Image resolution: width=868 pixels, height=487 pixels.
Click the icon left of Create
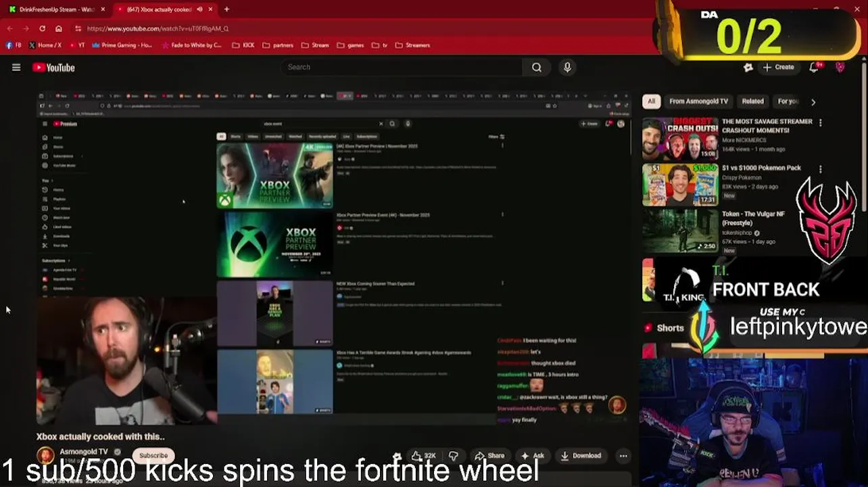(748, 67)
